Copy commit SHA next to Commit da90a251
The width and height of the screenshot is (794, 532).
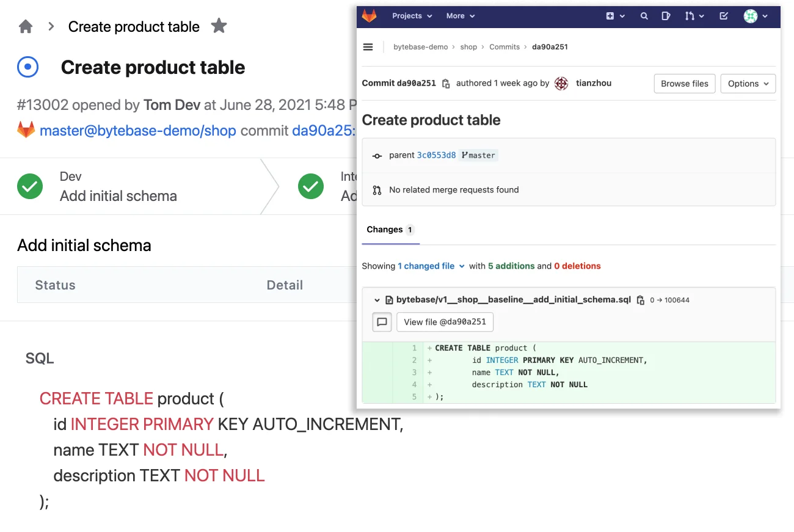446,84
